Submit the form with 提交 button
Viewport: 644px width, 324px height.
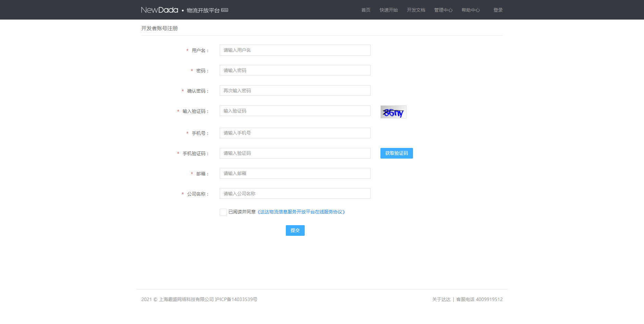[295, 230]
